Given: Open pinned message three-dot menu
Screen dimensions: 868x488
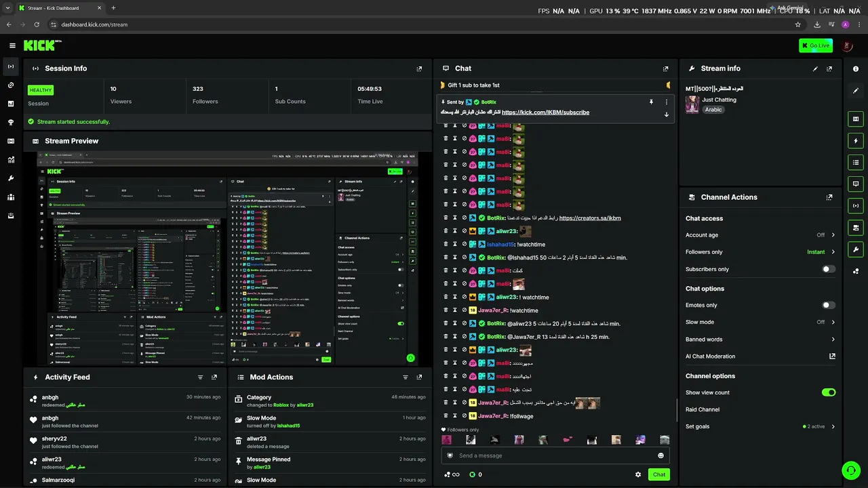Looking at the screenshot, I should click(x=667, y=102).
